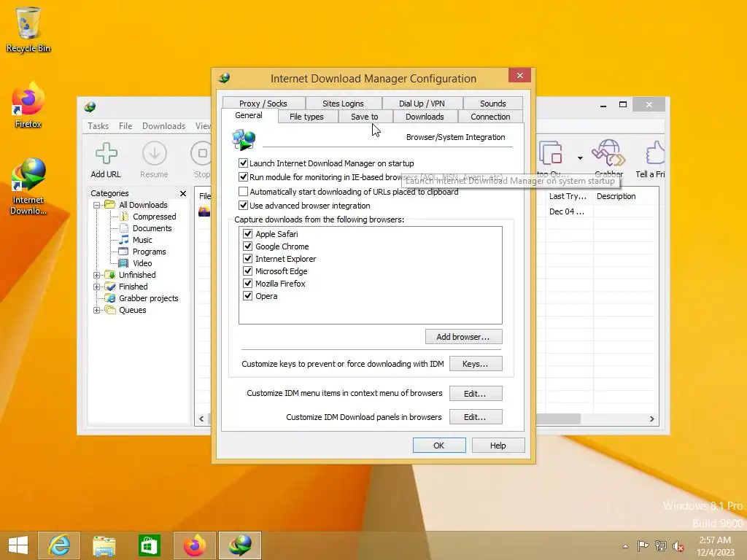This screenshot has width=747, height=560.
Task: Toggle Run module for monitoring IE-based browsers
Action: click(243, 176)
